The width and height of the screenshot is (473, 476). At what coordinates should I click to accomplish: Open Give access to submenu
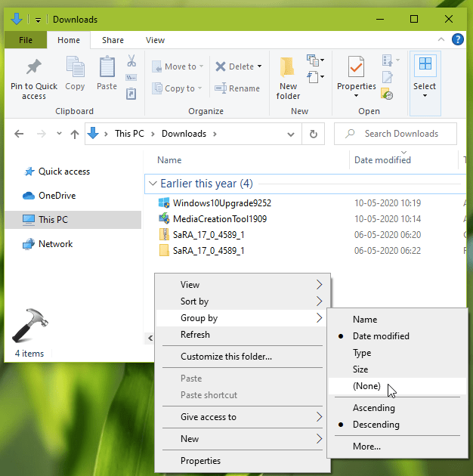(x=243, y=417)
